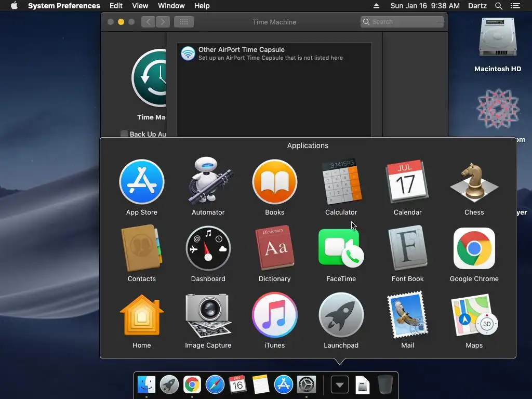Screen dimensions: 532x399
Task: Click the eject icon in menu bar
Action: (376, 6)
